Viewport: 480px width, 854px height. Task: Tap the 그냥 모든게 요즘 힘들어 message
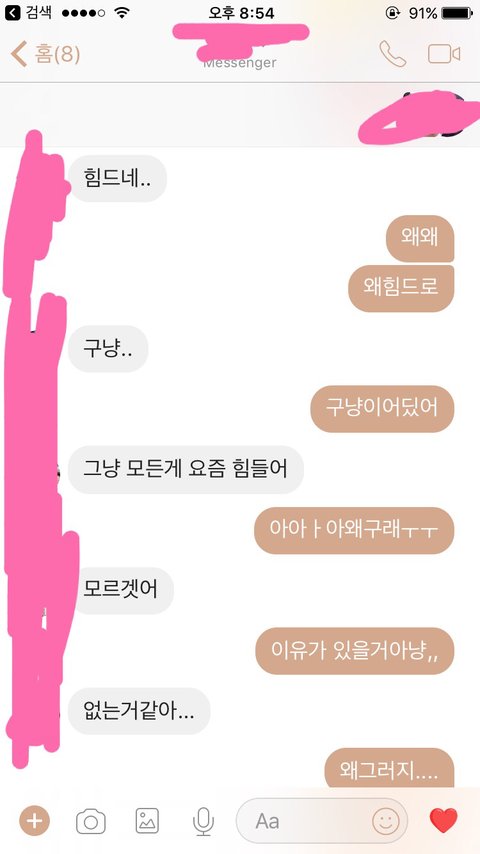186,469
